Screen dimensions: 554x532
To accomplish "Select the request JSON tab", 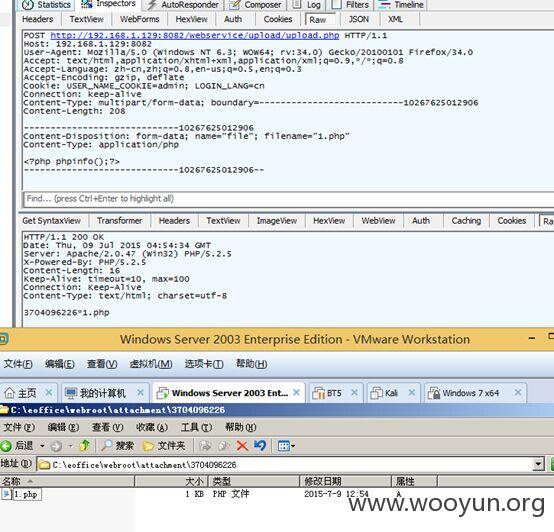I will point(359,19).
